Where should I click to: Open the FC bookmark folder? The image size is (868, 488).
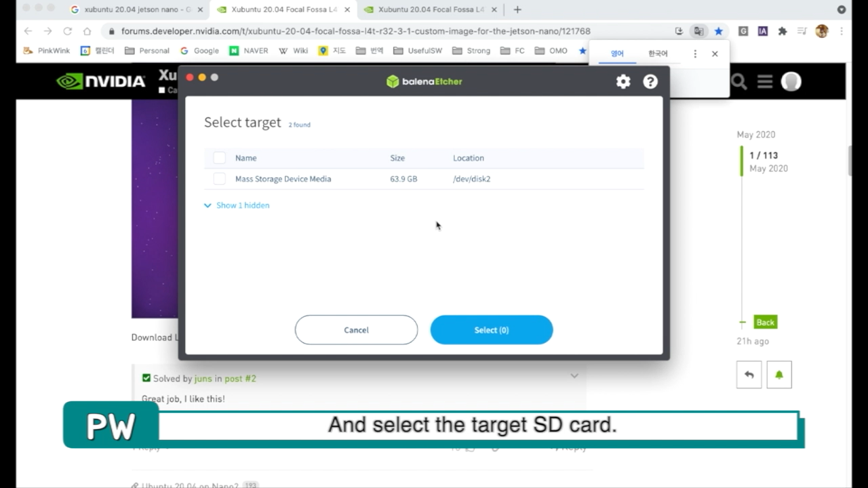tap(513, 51)
